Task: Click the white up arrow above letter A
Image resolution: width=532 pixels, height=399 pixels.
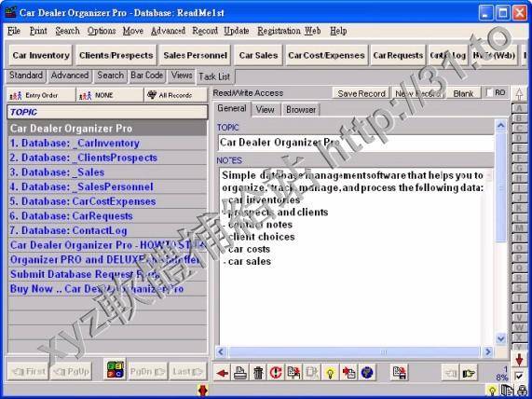Action: (519, 94)
